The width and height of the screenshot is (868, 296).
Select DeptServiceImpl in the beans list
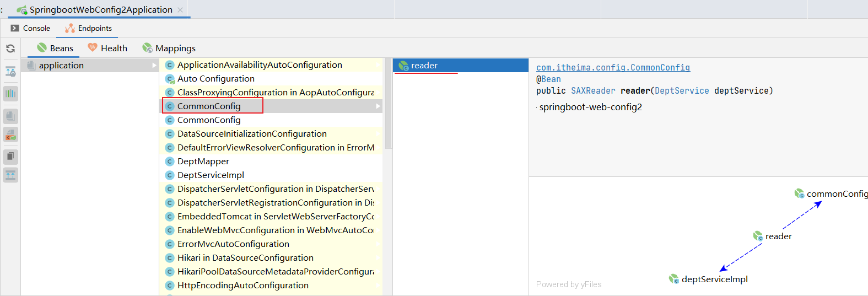(x=211, y=175)
